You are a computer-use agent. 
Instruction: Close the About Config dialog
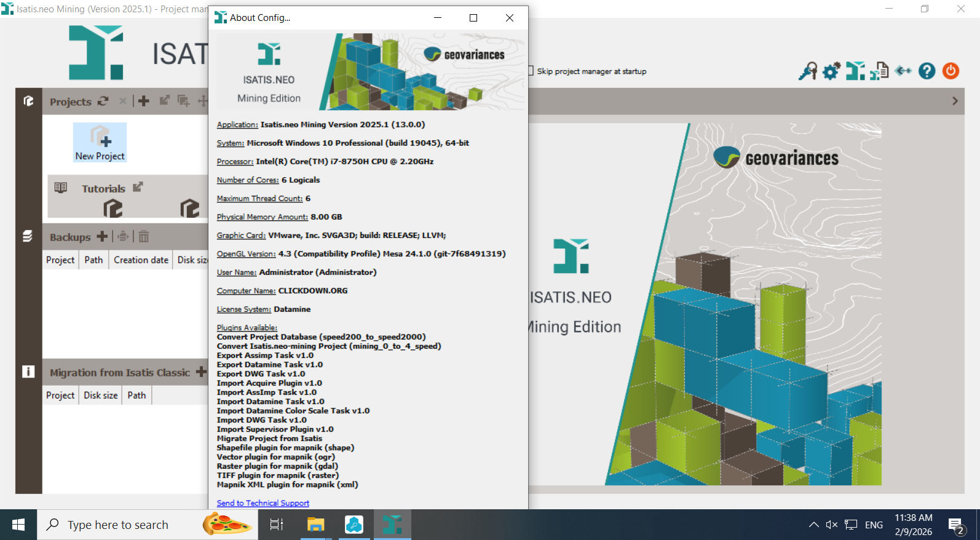click(510, 18)
